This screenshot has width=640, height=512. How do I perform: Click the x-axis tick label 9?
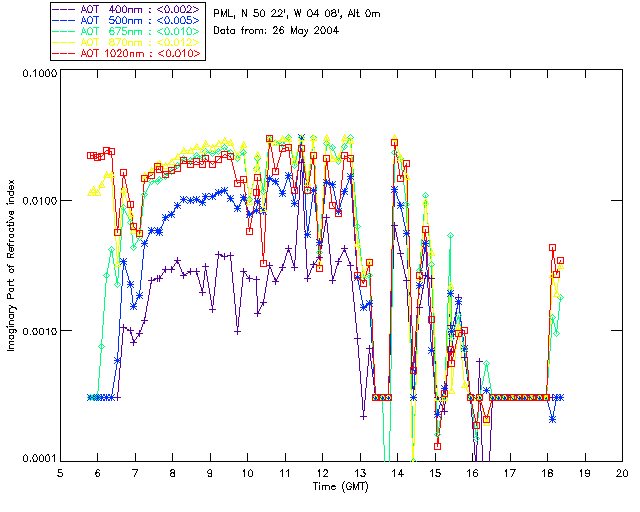210,473
